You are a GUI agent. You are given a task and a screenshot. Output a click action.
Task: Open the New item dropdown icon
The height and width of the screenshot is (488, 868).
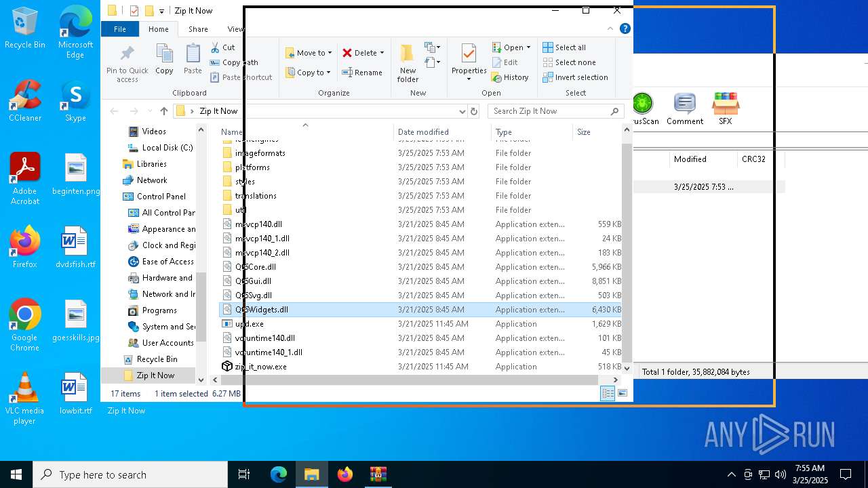point(433,47)
